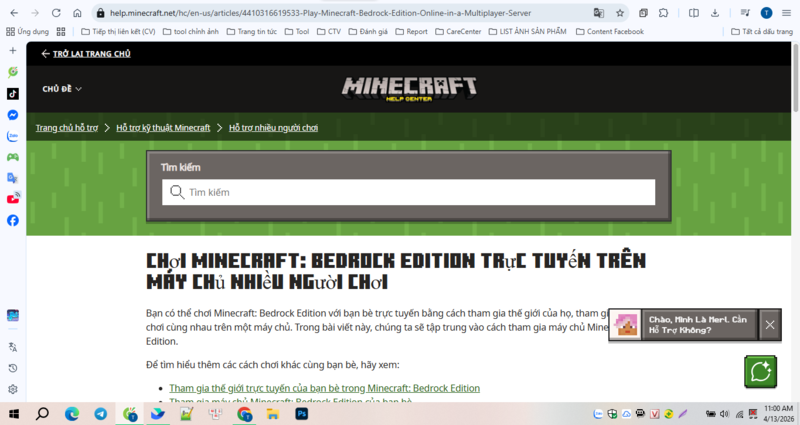Image resolution: width=800 pixels, height=425 pixels.
Task: Open the media playlist icon in toolbar
Action: tap(745, 13)
